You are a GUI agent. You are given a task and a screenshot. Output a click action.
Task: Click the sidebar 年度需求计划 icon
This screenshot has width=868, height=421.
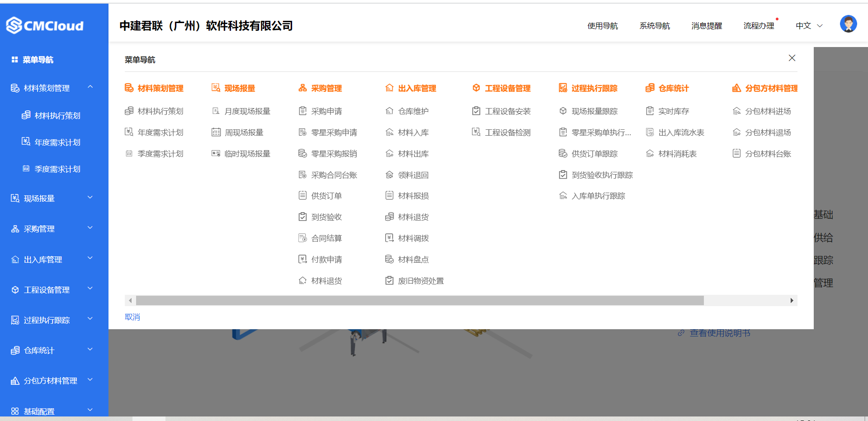coord(26,142)
